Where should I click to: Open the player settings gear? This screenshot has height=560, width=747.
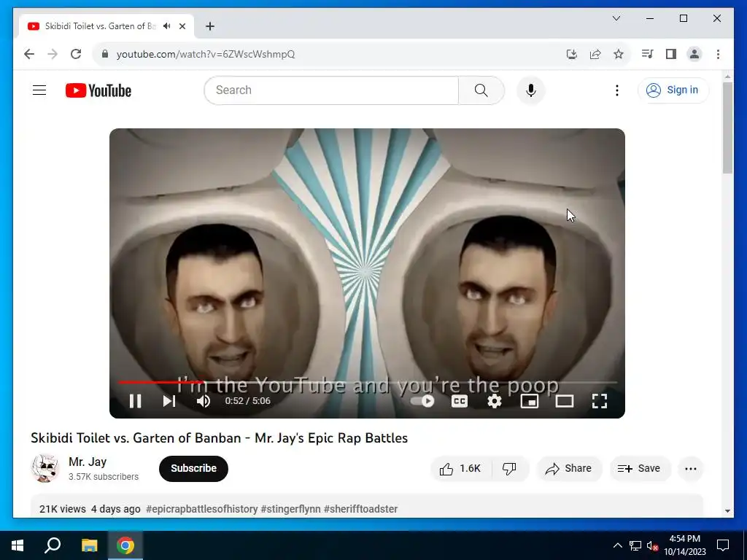(495, 401)
